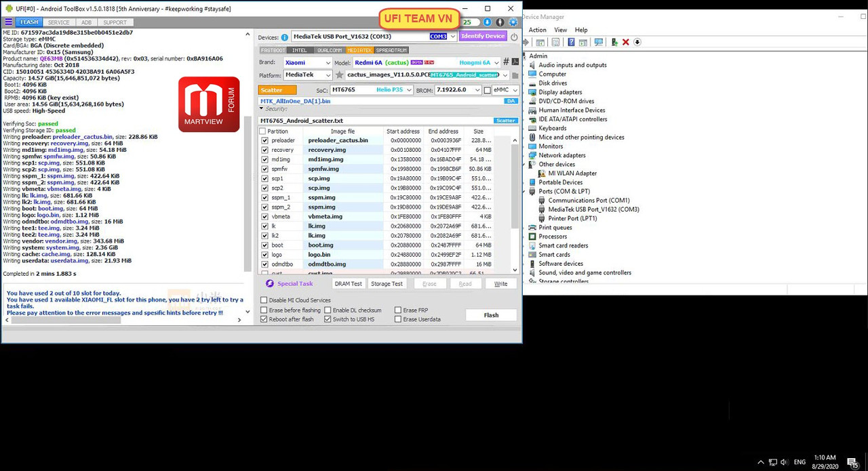Toggle the preloader partition checkbox
The width and height of the screenshot is (868, 471).
[264, 140]
